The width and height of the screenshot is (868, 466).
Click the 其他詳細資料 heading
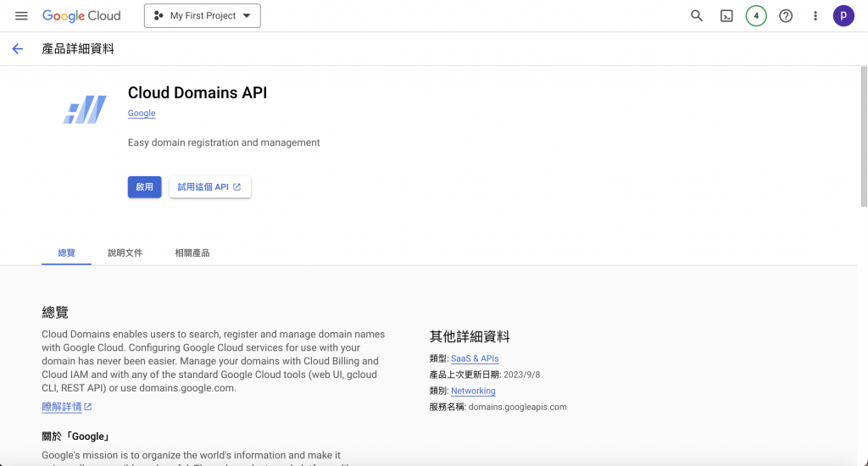pyautogui.click(x=470, y=336)
